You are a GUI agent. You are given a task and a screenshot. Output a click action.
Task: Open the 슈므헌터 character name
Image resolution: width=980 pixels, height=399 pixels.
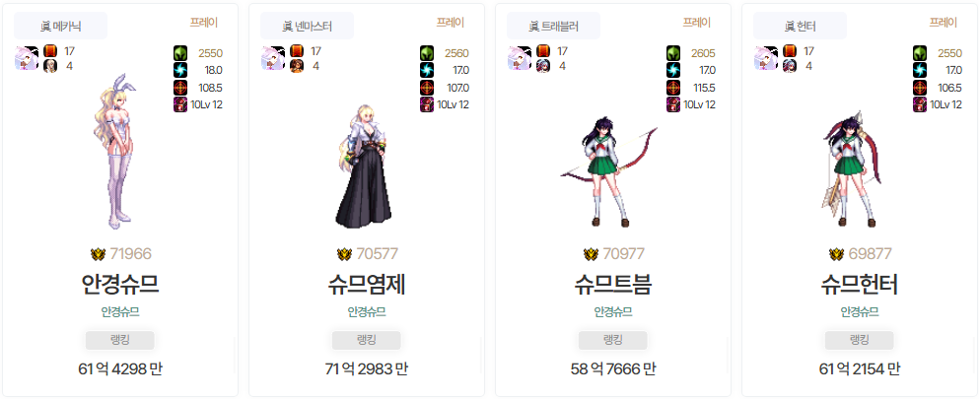(859, 285)
